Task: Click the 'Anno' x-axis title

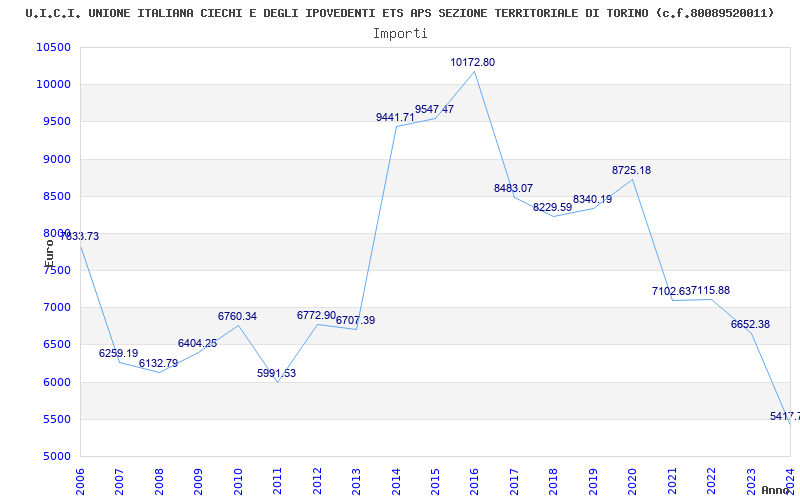Action: point(776,490)
